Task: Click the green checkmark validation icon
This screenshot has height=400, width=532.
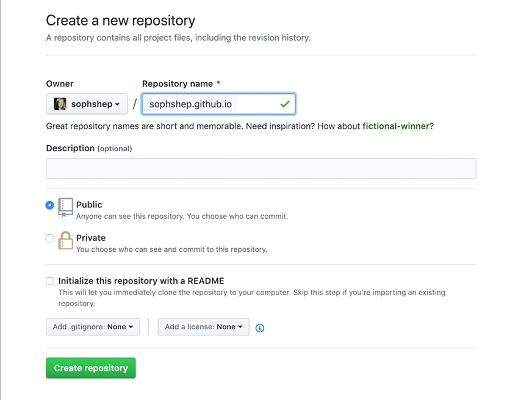Action: pos(284,104)
